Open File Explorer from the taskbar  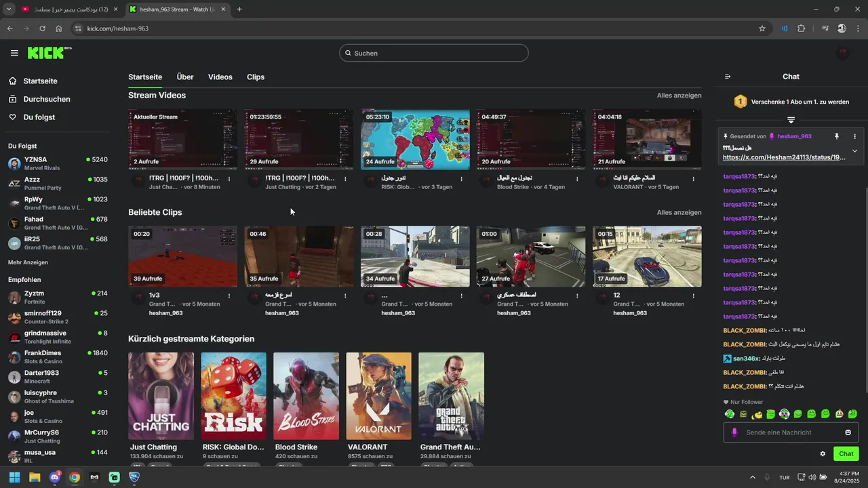35,477
